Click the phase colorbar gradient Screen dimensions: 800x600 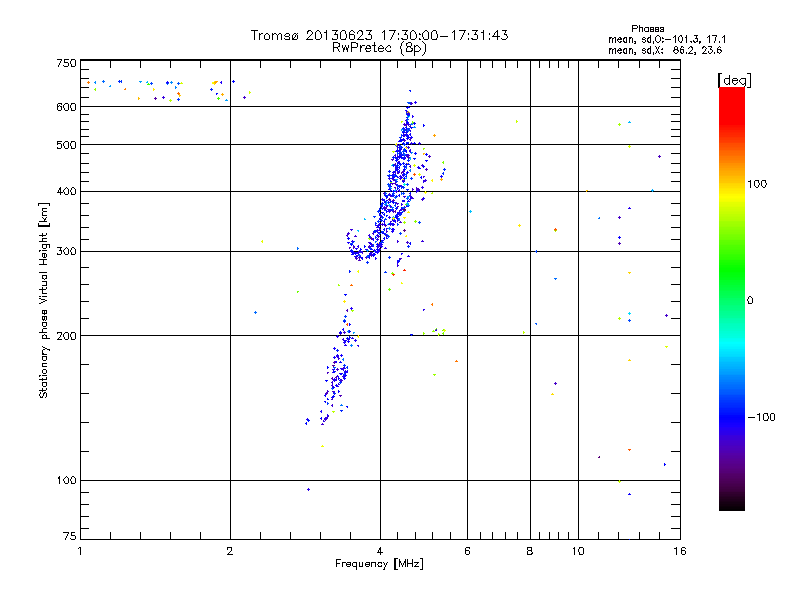[x=732, y=298]
